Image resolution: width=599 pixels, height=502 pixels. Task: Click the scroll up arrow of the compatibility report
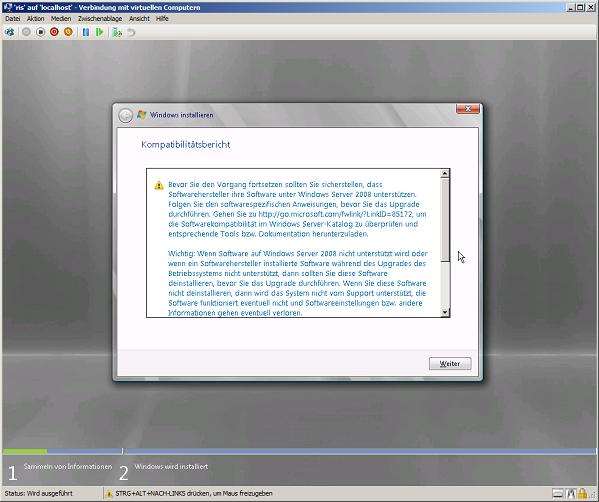pos(445,174)
